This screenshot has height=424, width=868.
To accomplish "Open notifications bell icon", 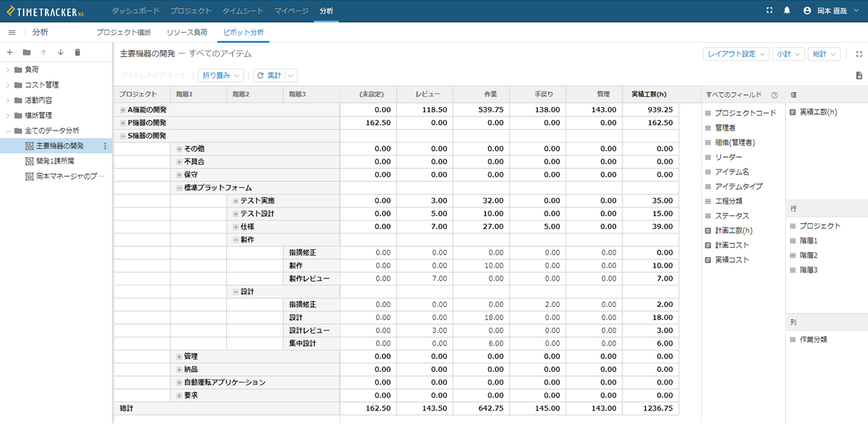I will pyautogui.click(x=787, y=11).
